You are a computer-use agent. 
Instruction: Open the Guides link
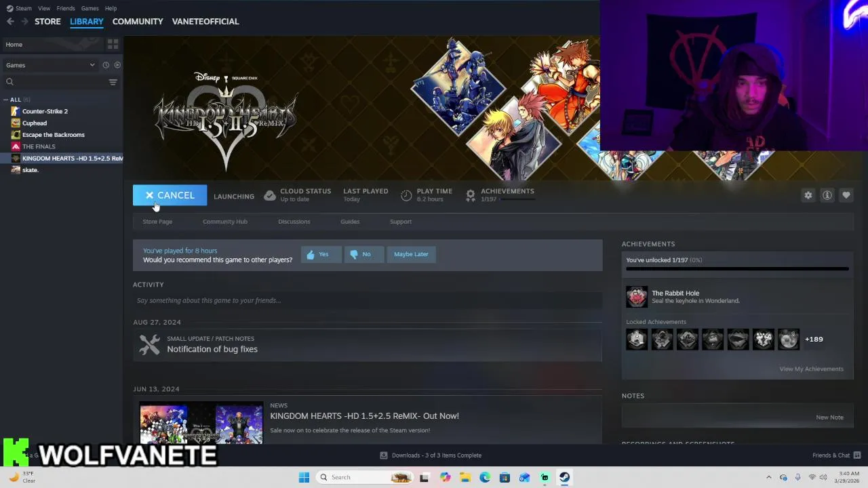350,222
